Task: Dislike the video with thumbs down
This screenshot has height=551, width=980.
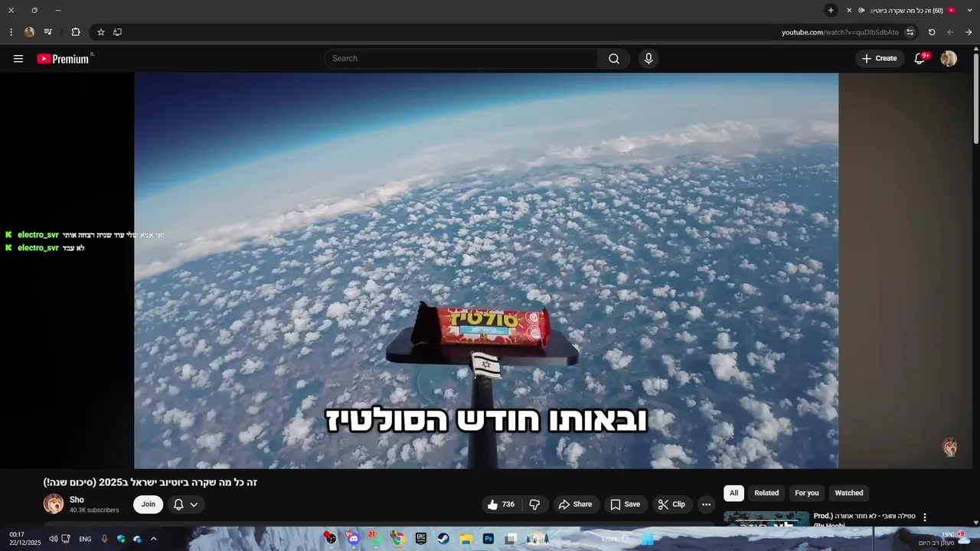Action: pos(534,504)
